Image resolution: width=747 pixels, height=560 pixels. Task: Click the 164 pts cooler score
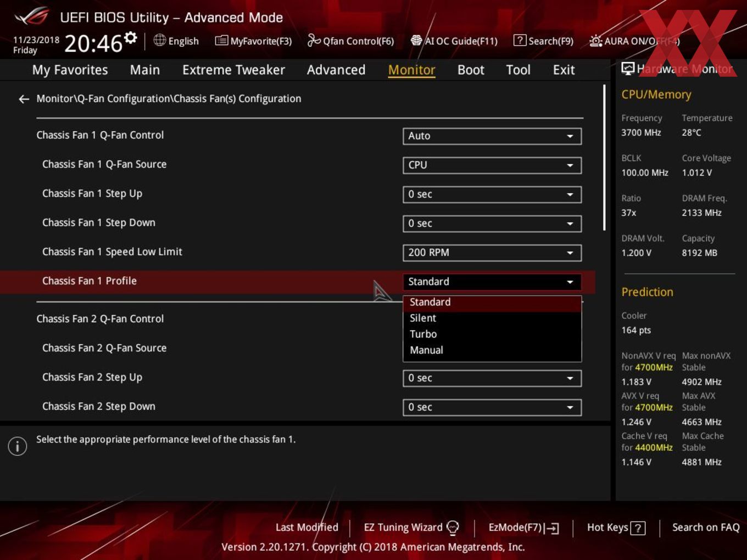tap(636, 331)
